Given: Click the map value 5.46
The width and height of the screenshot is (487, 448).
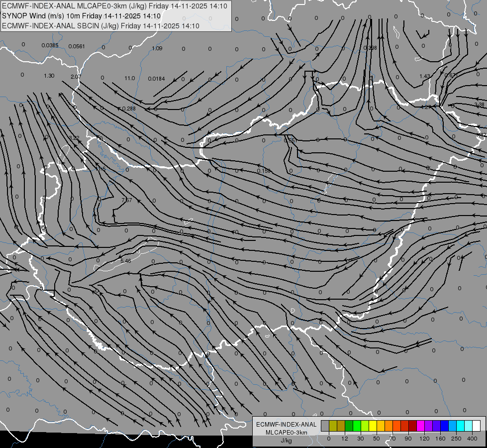Looking at the screenshot, I should (x=126, y=261).
